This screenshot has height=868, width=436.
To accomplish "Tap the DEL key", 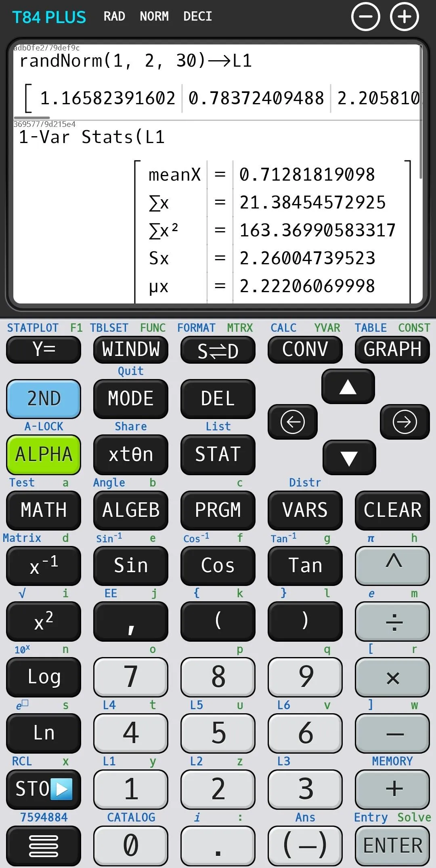I will point(218,399).
